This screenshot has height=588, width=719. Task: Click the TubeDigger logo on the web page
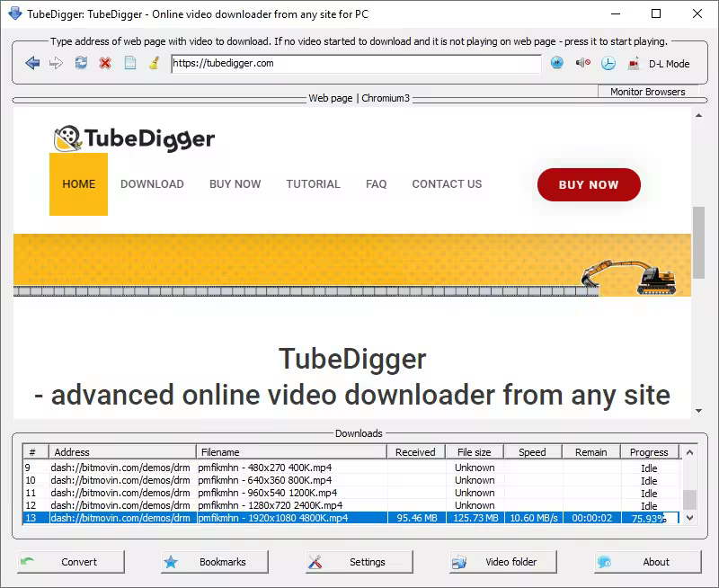pyautogui.click(x=134, y=138)
